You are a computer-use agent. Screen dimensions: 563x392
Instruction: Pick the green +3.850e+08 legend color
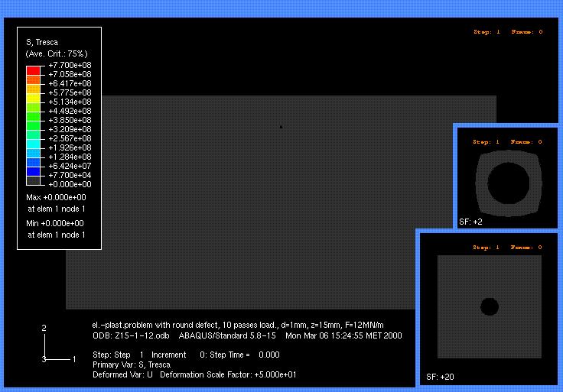33,125
